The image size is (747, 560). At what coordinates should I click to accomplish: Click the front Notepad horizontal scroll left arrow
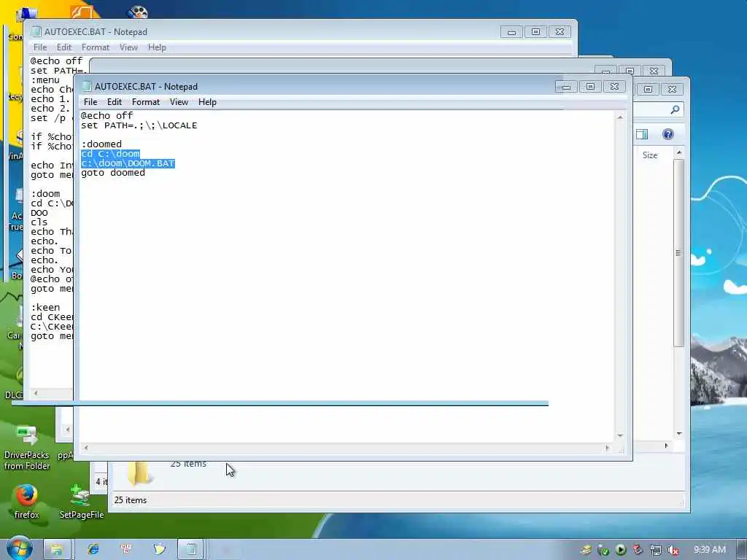point(86,448)
